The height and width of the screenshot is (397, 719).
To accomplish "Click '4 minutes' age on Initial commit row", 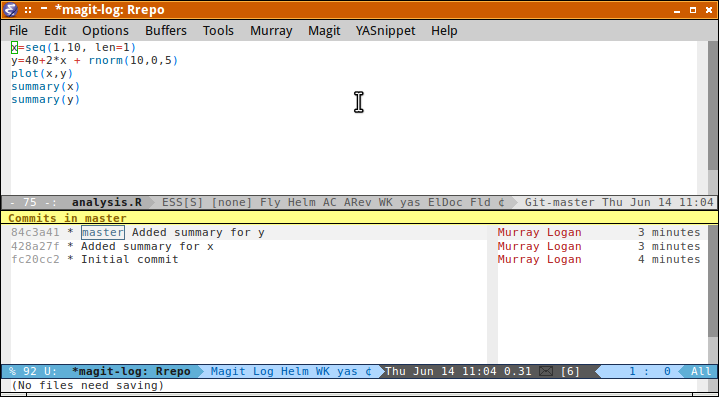I will (x=669, y=259).
